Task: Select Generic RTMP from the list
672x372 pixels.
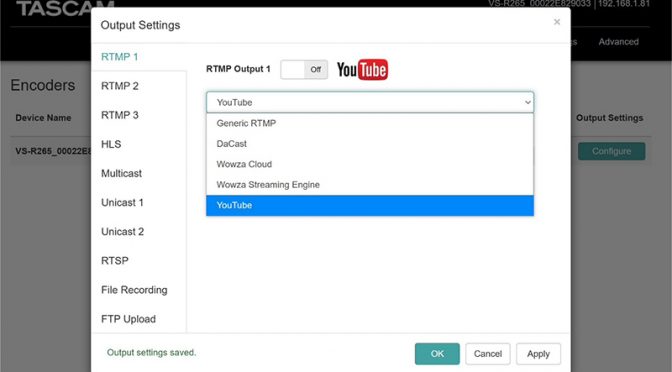Action: (x=370, y=123)
